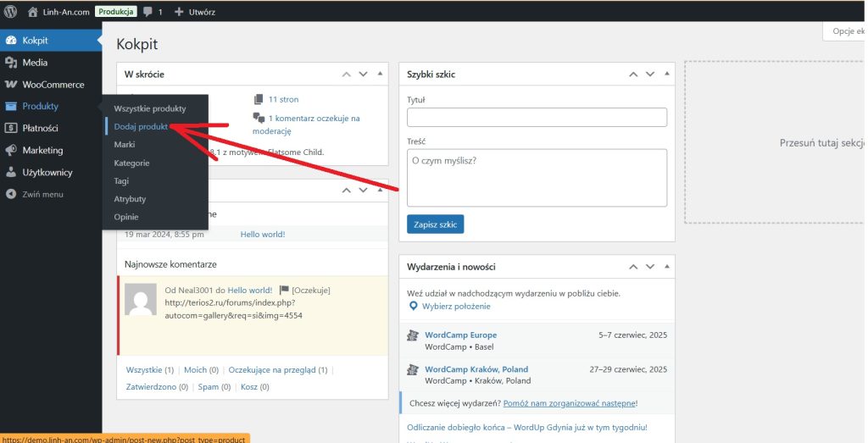Screen dimensions: 868x443
Task: Click the Płatności dollar icon in sidebar
Action: [x=11, y=128]
